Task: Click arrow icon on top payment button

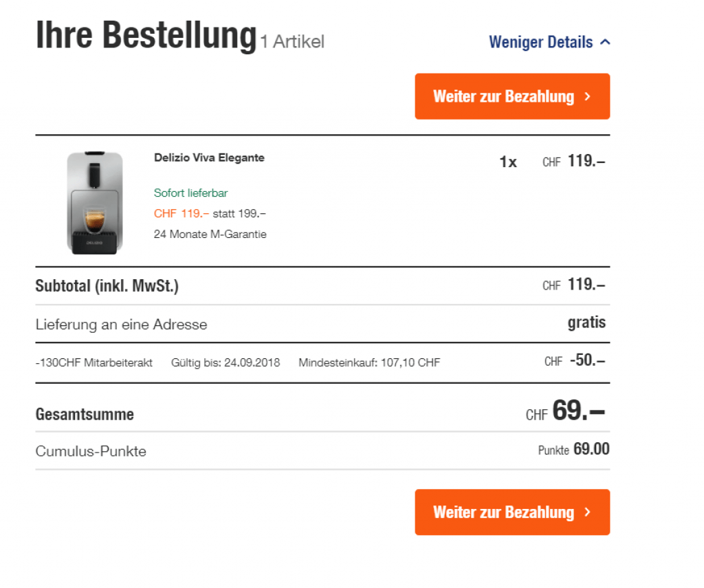Action: [587, 97]
